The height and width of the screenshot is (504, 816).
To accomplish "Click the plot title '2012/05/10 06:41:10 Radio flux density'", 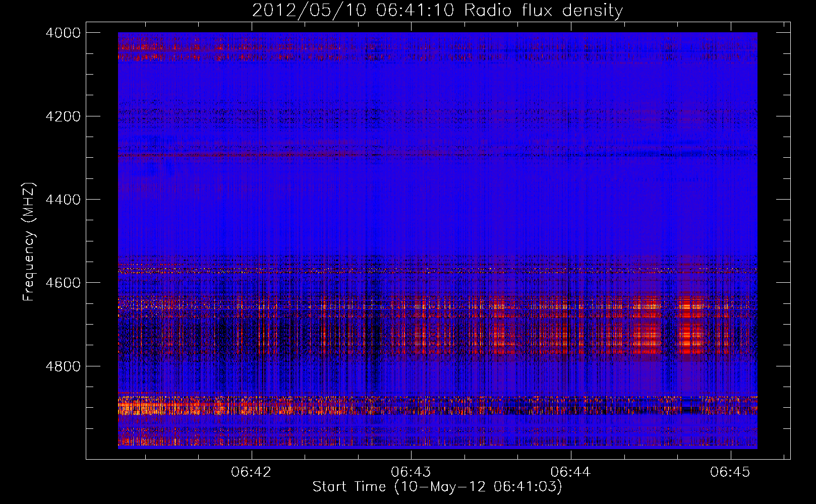I will tap(437, 10).
